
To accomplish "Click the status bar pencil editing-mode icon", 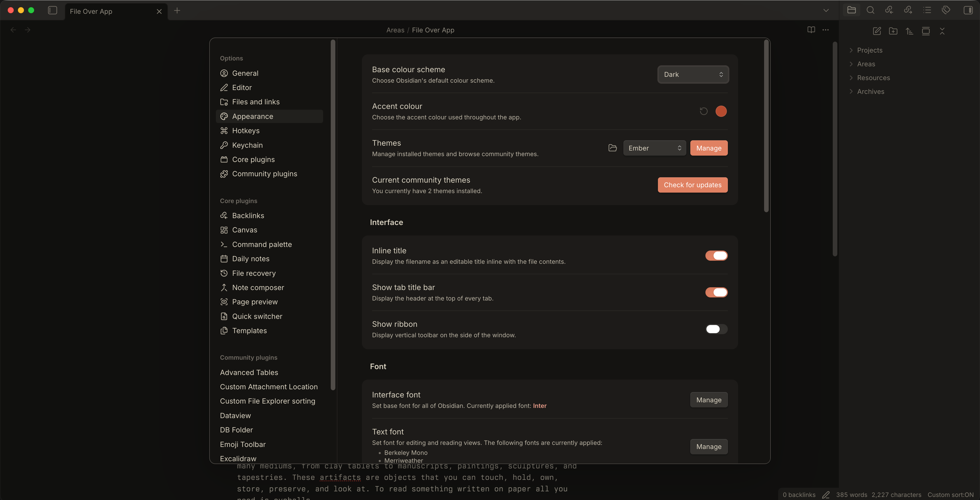I will [x=826, y=495].
